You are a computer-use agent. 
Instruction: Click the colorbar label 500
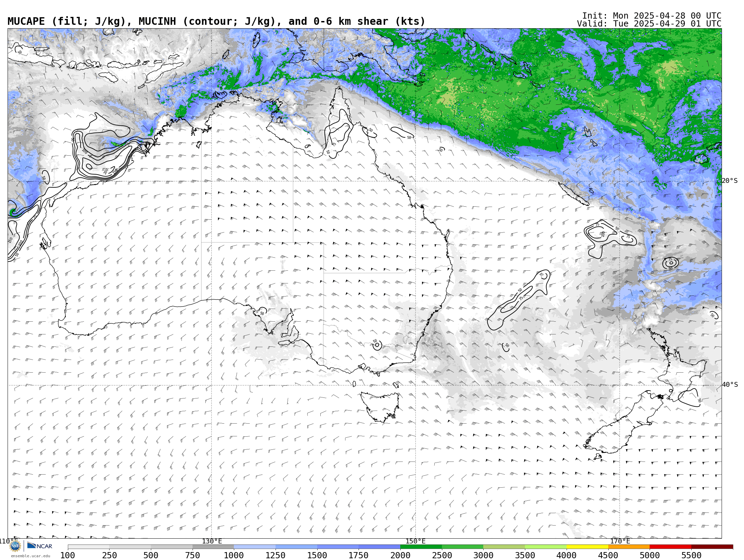151,555
